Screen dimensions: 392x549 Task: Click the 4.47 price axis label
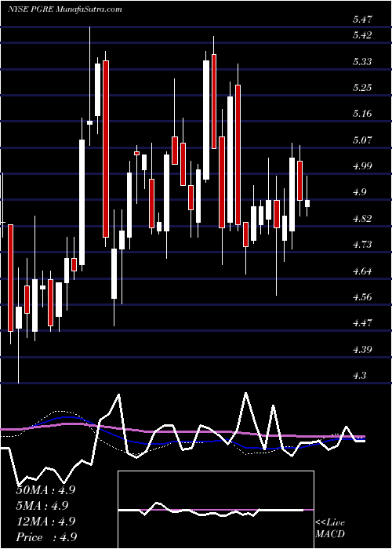pos(362,322)
